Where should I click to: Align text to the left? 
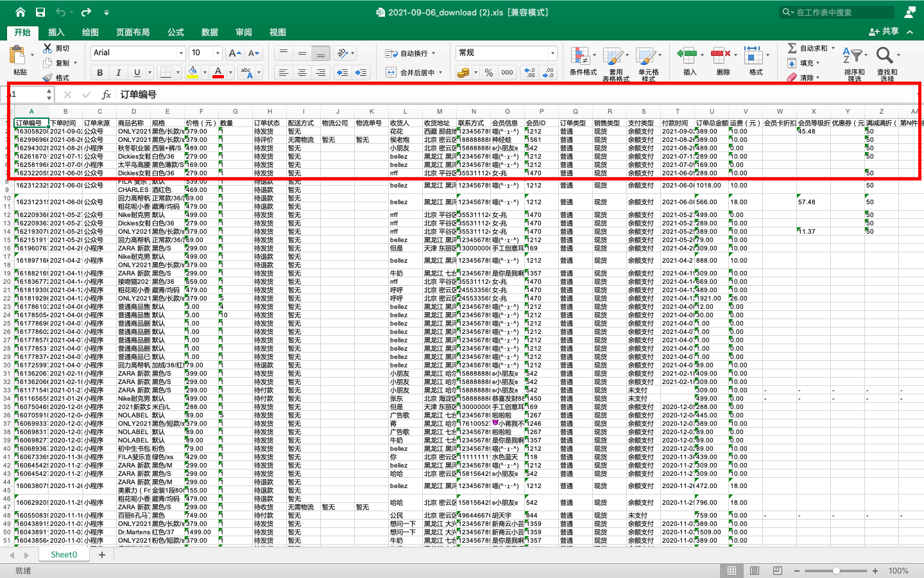[284, 73]
